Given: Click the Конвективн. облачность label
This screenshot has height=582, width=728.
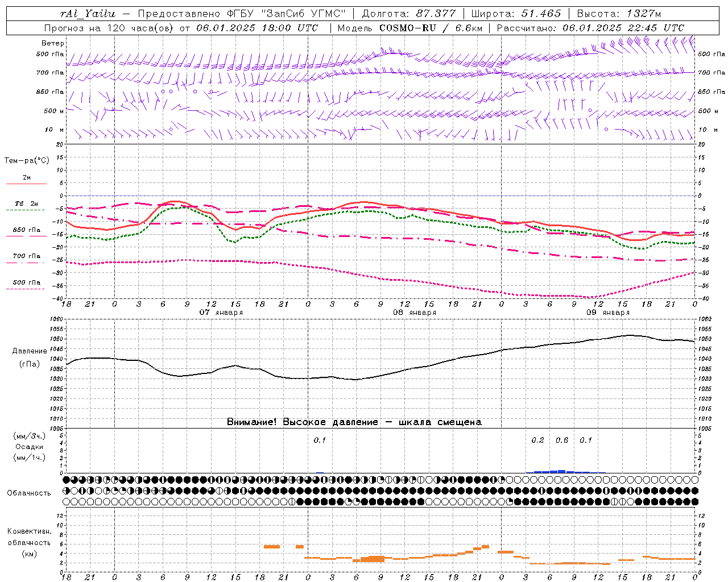Looking at the screenshot, I should 29,537.
